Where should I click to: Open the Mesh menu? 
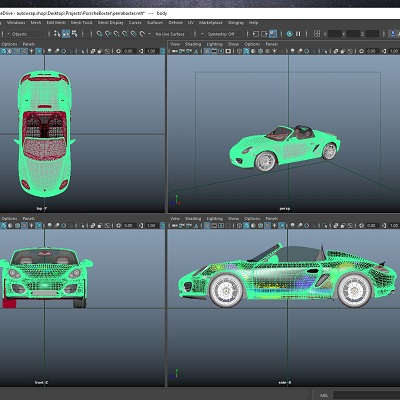pos(36,23)
